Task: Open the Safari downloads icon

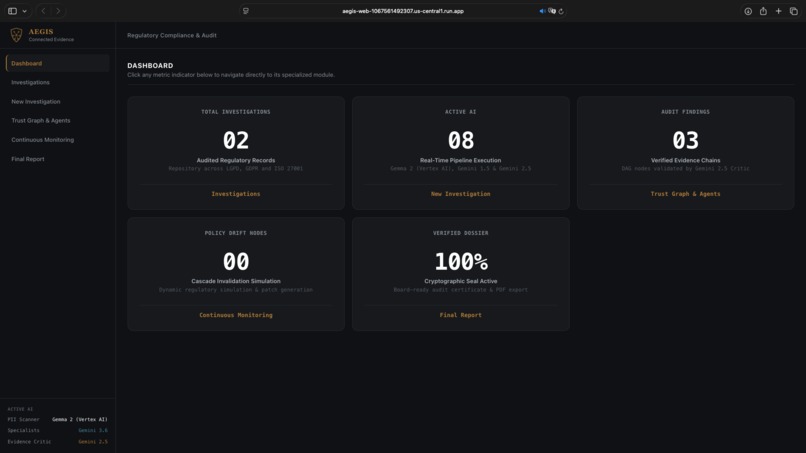Action: 748,11
